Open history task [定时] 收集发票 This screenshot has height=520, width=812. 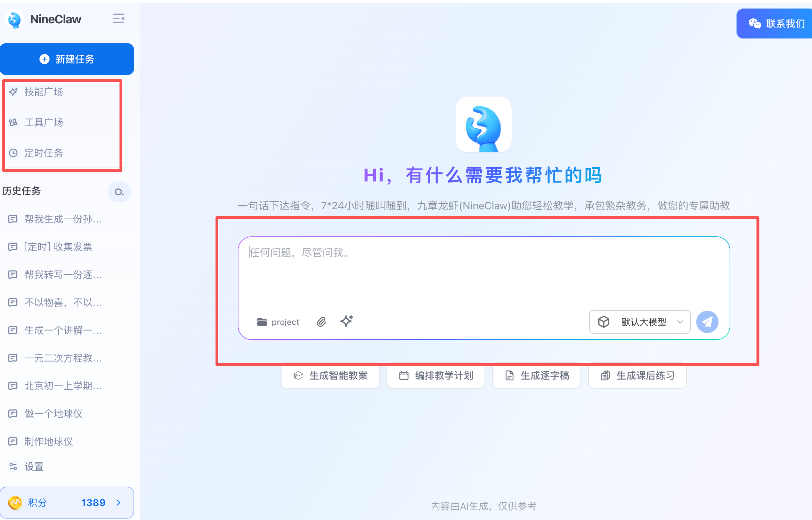point(58,247)
